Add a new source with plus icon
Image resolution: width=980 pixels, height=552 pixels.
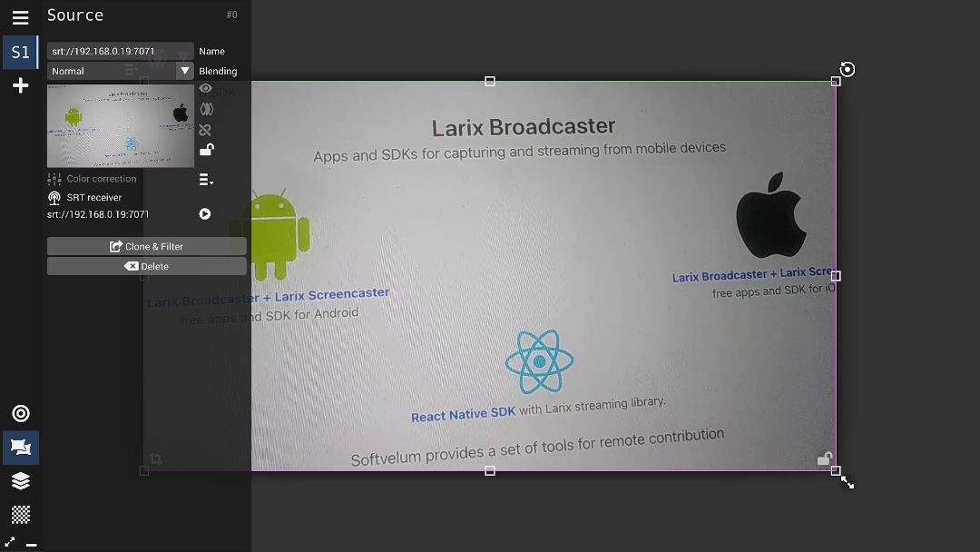coord(20,86)
